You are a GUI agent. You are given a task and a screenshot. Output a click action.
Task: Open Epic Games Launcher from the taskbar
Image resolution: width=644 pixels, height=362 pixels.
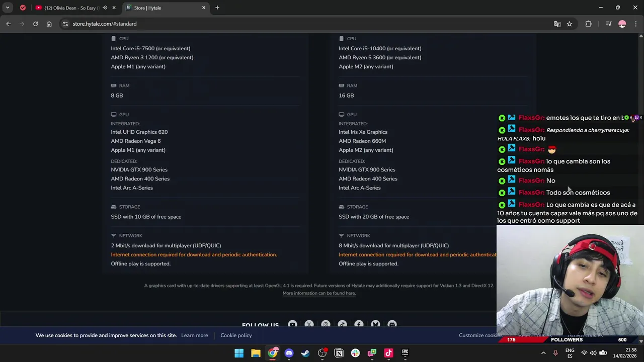tap(405, 353)
